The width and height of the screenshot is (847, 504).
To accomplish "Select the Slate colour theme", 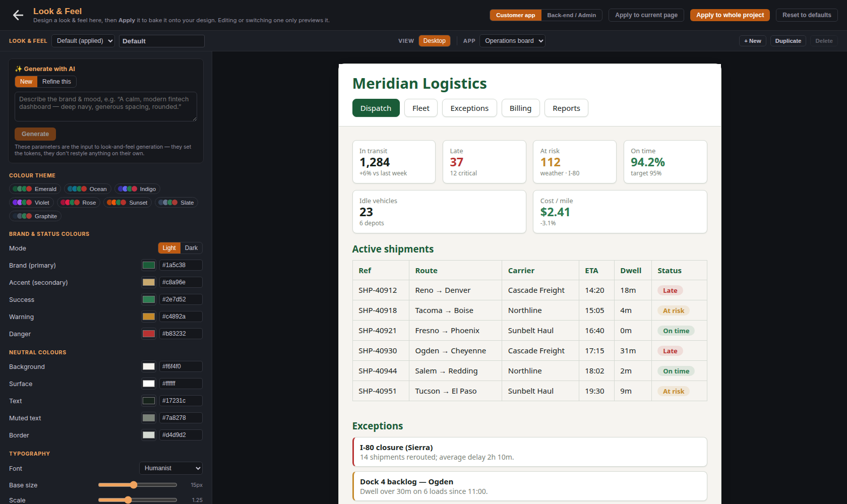I will tap(176, 203).
